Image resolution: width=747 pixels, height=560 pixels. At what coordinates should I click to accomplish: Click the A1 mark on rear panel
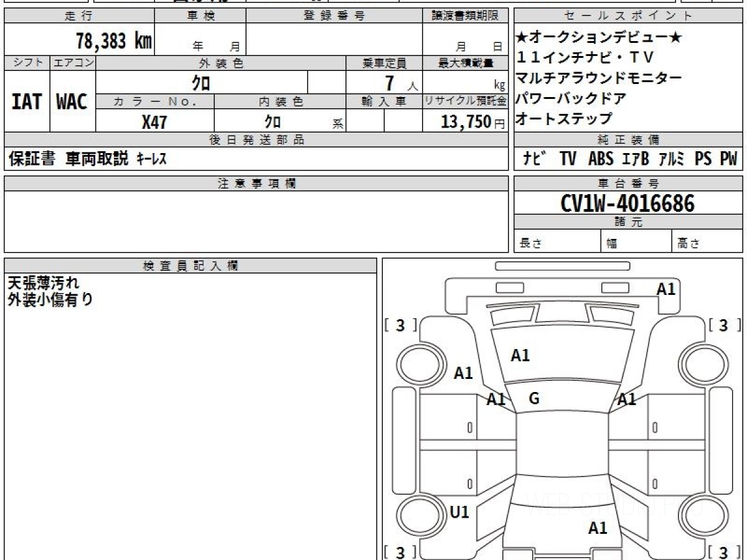[598, 528]
